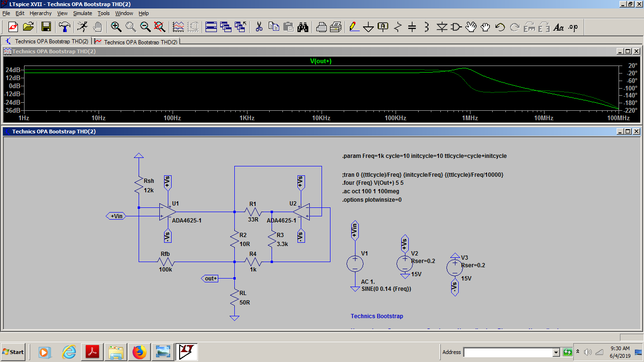Place a Diode from the toolbar
Viewport: 644px width, 362px height.
(442, 27)
